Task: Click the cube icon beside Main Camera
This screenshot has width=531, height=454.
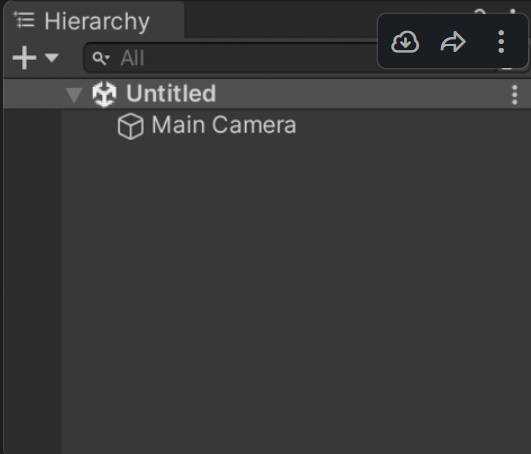Action: pyautogui.click(x=131, y=126)
